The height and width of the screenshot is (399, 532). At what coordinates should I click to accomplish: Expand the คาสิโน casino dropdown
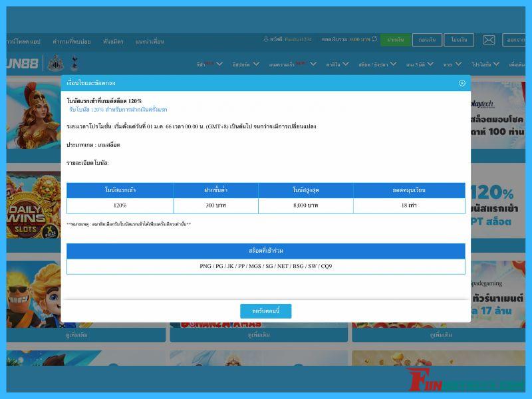click(x=337, y=64)
